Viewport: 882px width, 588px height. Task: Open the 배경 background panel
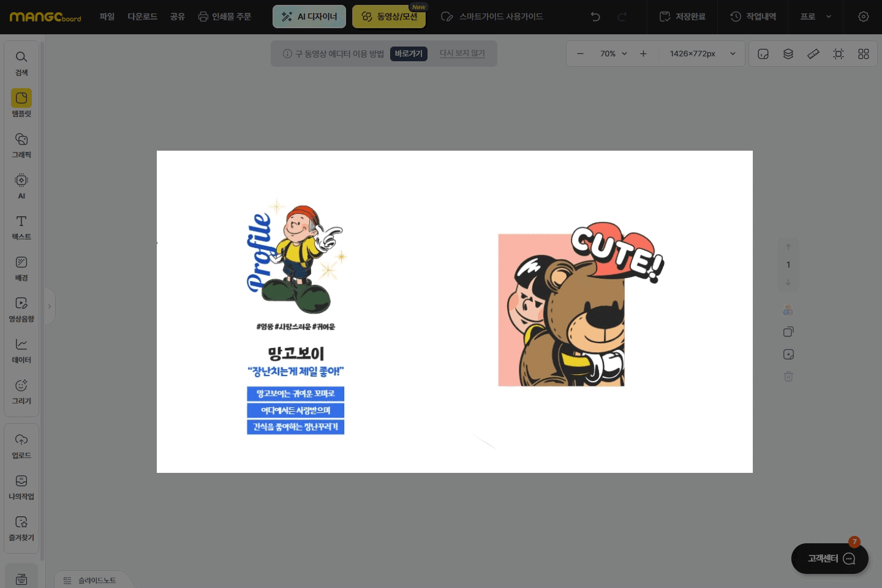[21, 268]
